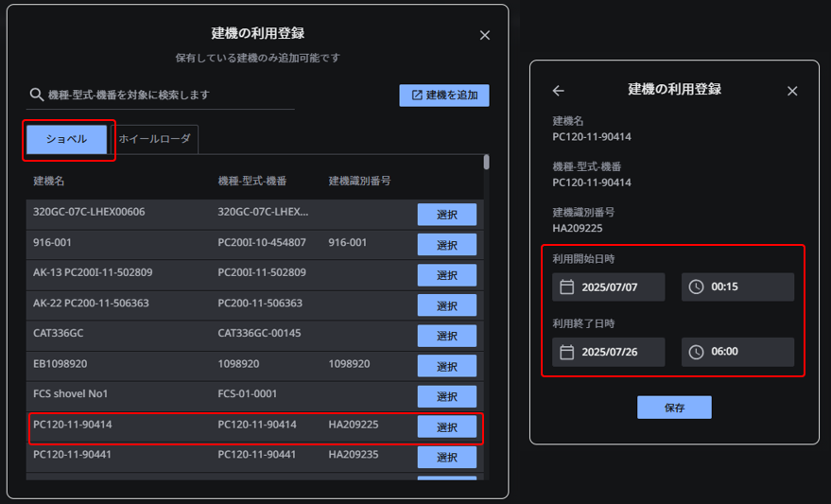Click the search magnifier icon
The height and width of the screenshot is (504, 831).
[x=36, y=95]
